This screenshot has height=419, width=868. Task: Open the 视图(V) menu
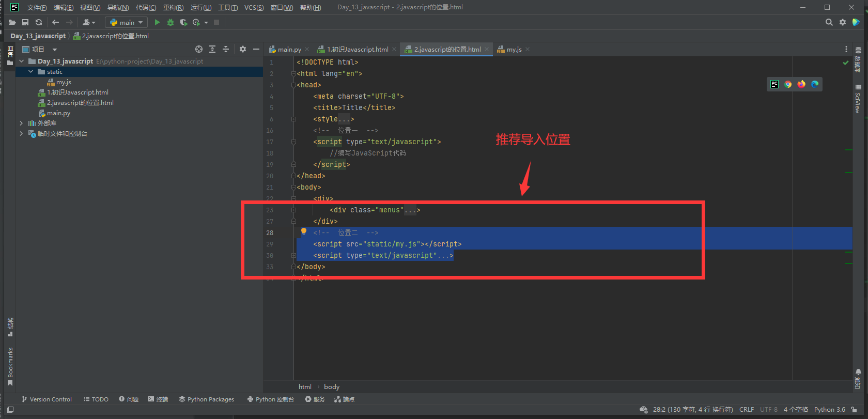pyautogui.click(x=90, y=7)
